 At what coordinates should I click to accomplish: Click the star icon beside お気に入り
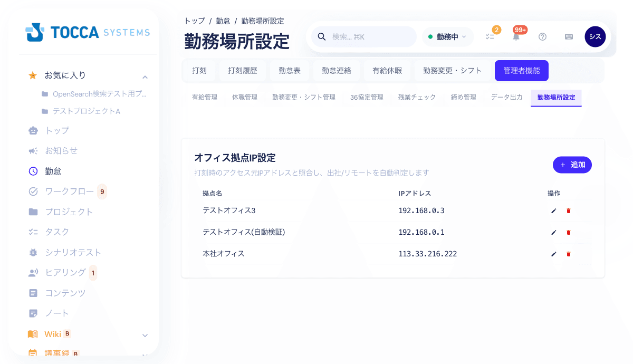(33, 75)
